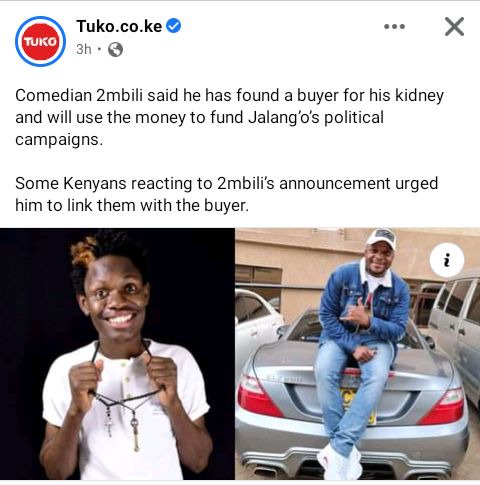The image size is (480, 485).
Task: Tap the info "i" icon on the photo
Action: (x=447, y=260)
